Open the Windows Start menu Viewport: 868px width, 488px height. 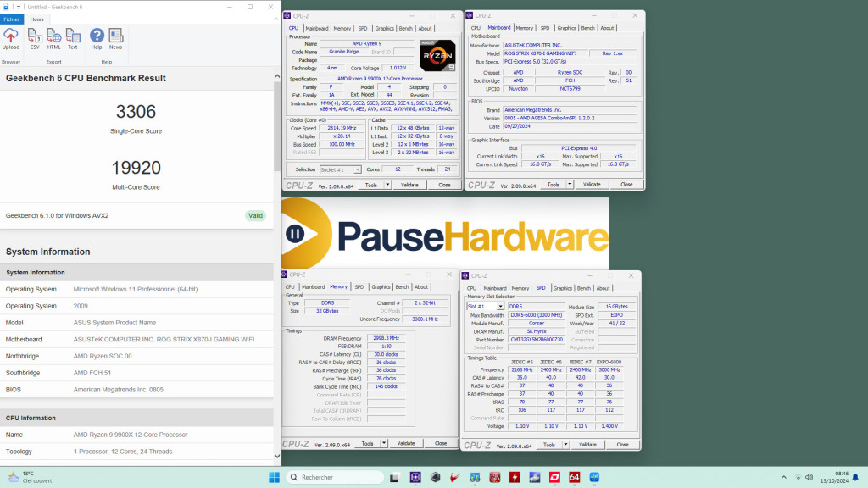[275, 477]
